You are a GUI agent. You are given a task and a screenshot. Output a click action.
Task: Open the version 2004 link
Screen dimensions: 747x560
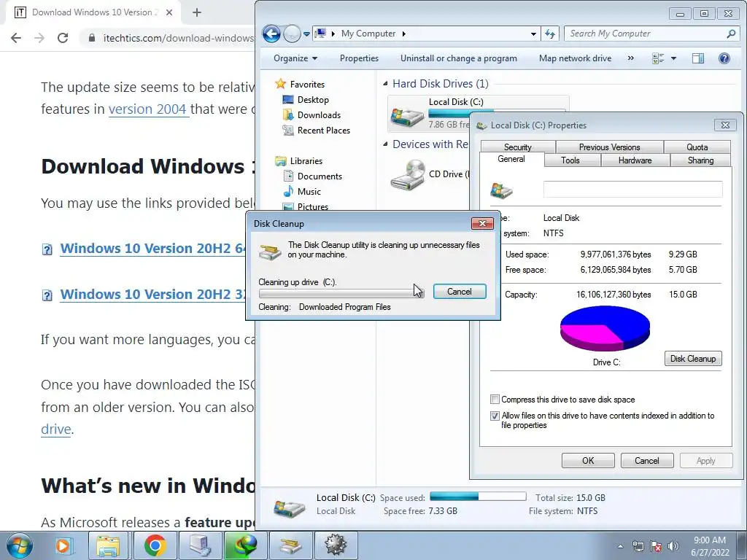click(147, 109)
